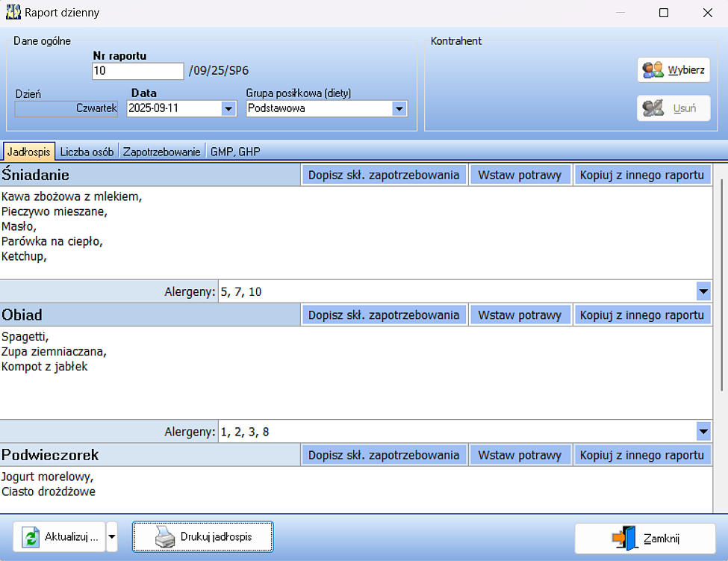Click the Nr raportu input field

[138, 71]
